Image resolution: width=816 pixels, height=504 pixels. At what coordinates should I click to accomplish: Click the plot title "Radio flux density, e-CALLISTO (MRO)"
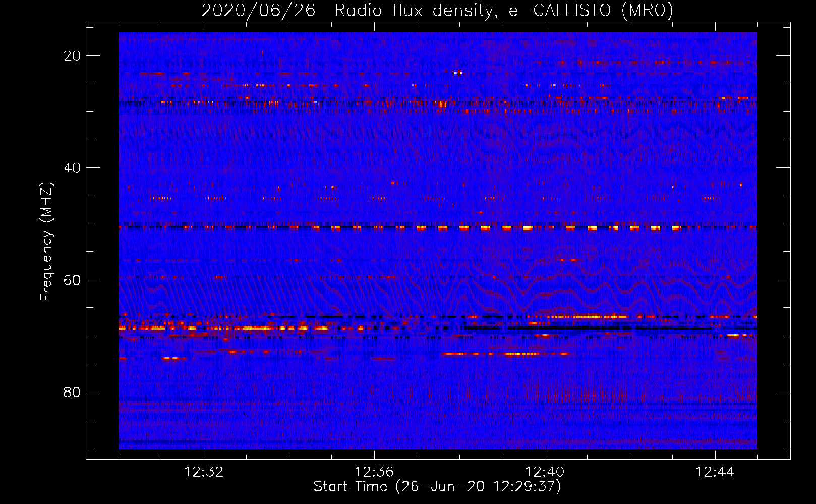pos(504,11)
